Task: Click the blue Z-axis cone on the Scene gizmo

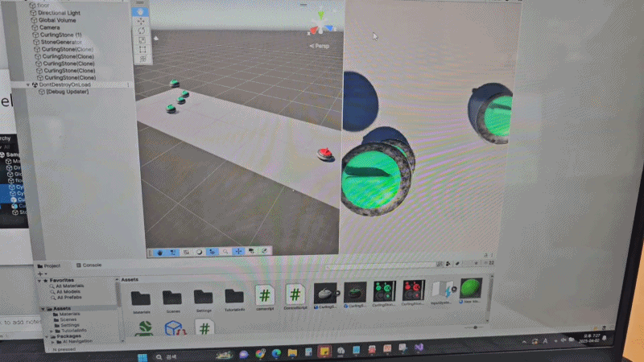Action: tap(329, 28)
